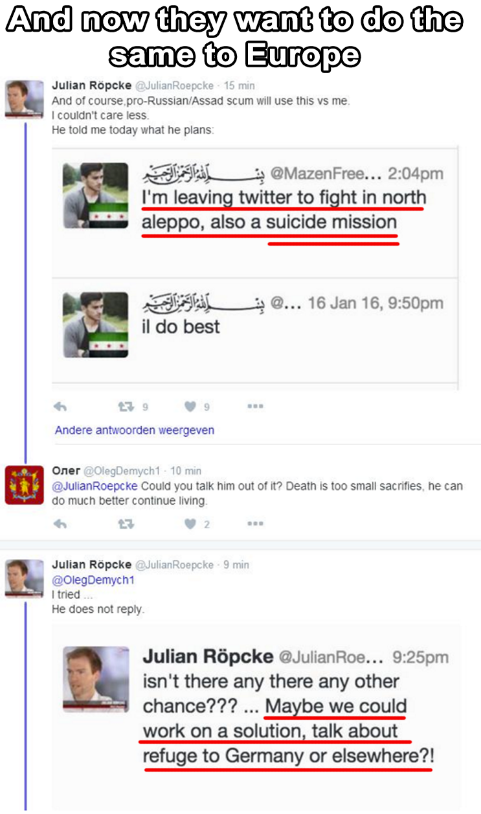Like Олег's tweet with 2 hearts
481x814 pixels.
tap(190, 524)
